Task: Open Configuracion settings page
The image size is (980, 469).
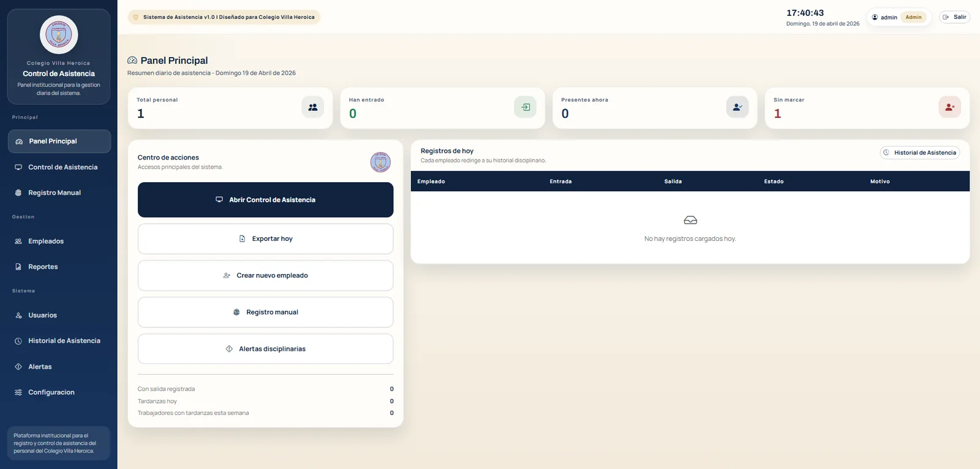Action: [59, 392]
